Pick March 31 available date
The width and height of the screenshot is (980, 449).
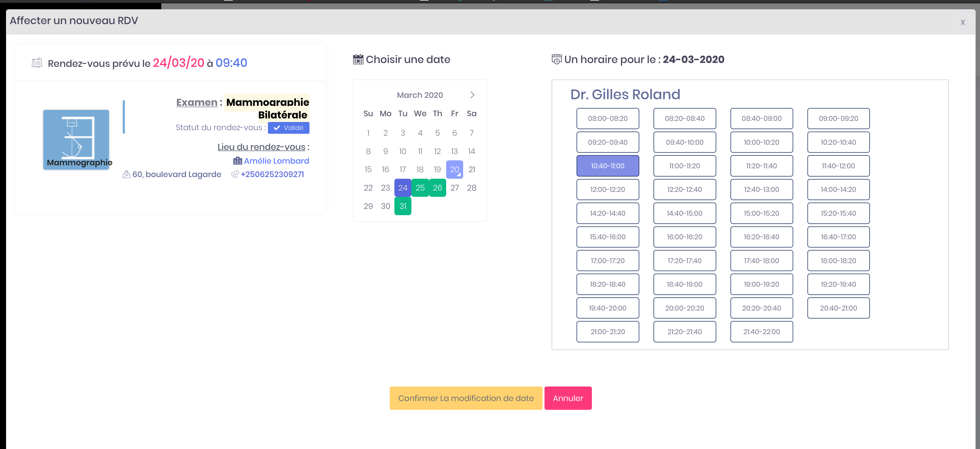coord(403,206)
